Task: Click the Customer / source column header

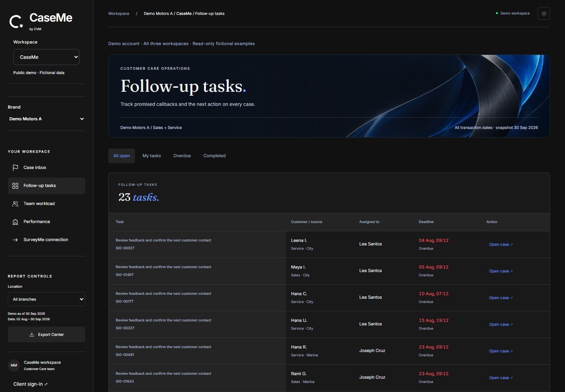Action: pos(306,222)
